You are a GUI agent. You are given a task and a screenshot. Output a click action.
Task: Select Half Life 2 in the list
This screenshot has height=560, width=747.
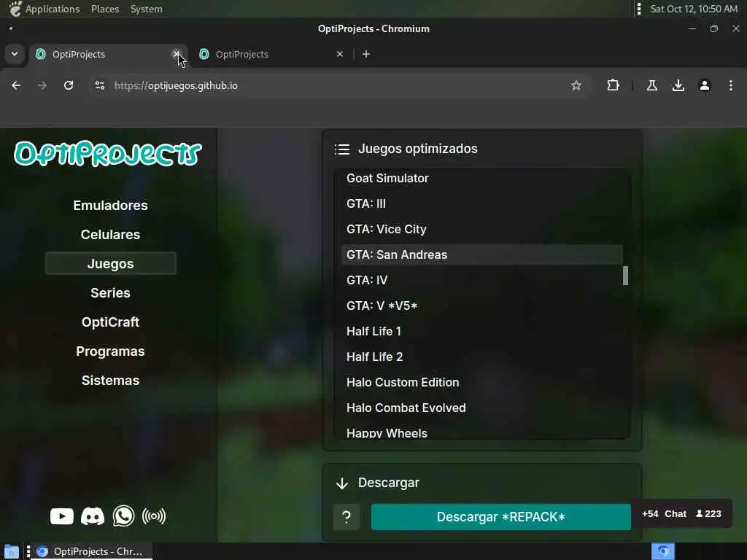point(481,357)
